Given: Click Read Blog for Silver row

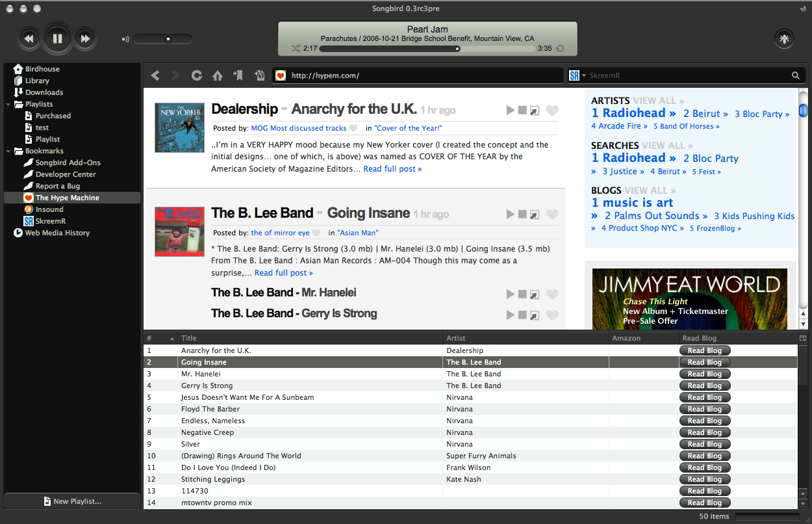Looking at the screenshot, I should [x=705, y=444].
